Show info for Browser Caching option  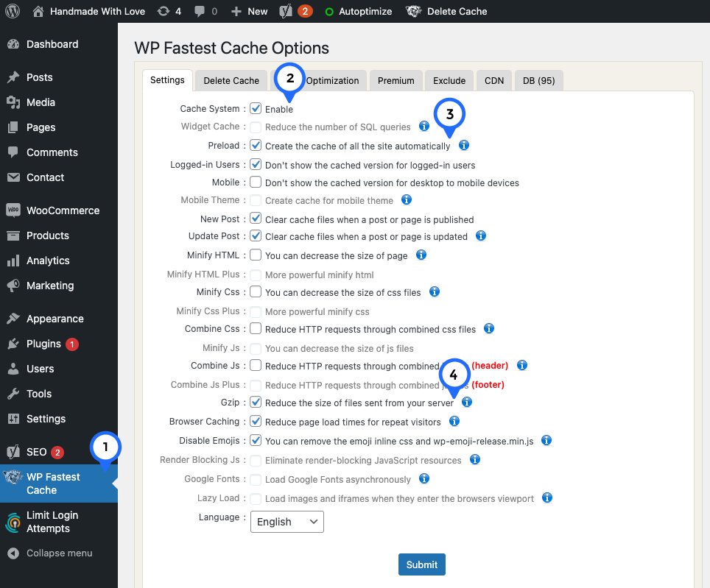click(x=454, y=422)
